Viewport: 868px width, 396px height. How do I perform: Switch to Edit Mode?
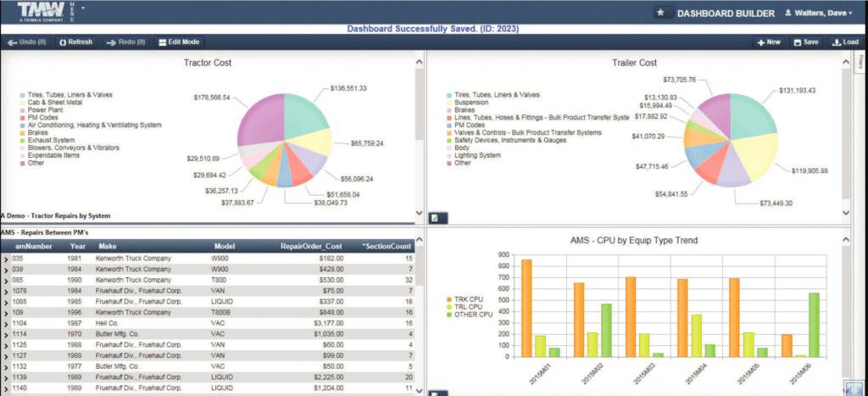pyautogui.click(x=178, y=42)
